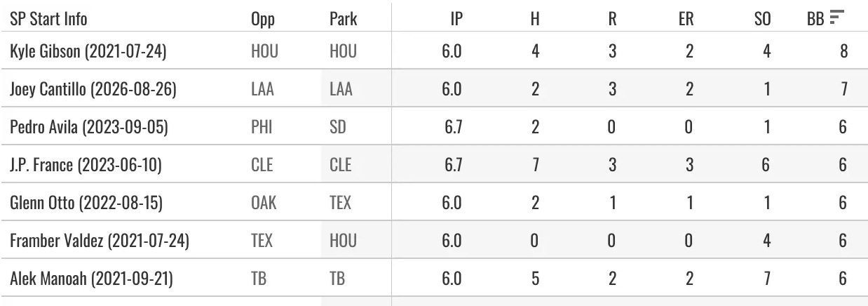
Task: Click the Park column header
Action: tap(344, 18)
